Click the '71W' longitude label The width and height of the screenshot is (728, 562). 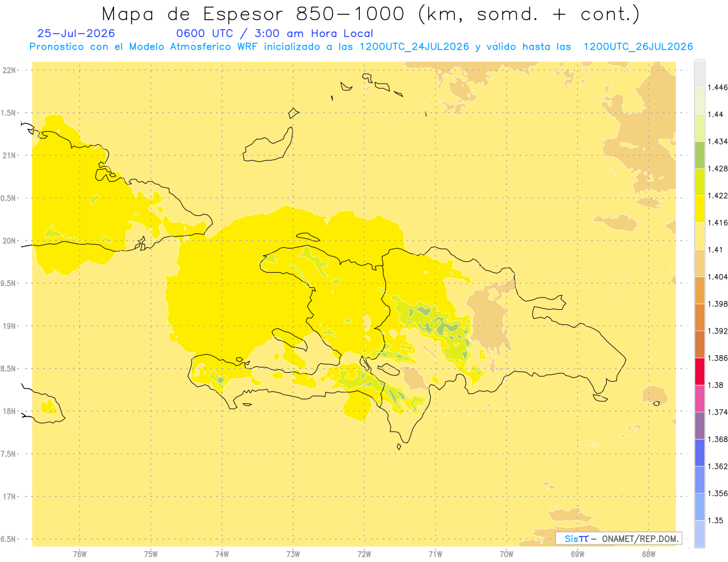[x=435, y=554]
